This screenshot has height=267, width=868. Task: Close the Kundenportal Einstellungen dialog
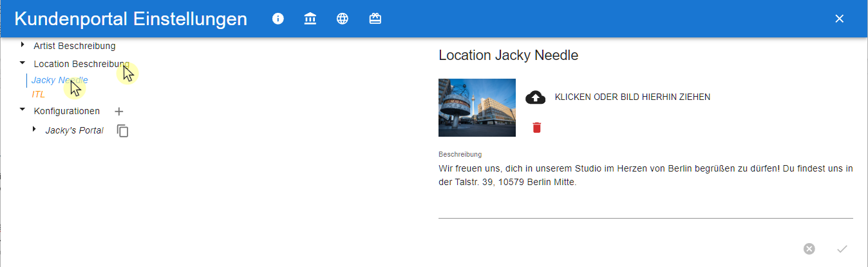pos(839,19)
